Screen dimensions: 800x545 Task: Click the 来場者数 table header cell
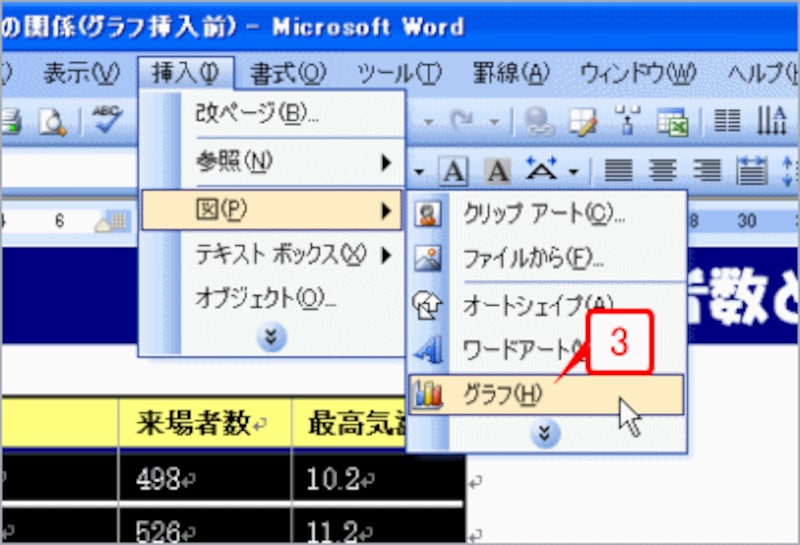click(205, 423)
